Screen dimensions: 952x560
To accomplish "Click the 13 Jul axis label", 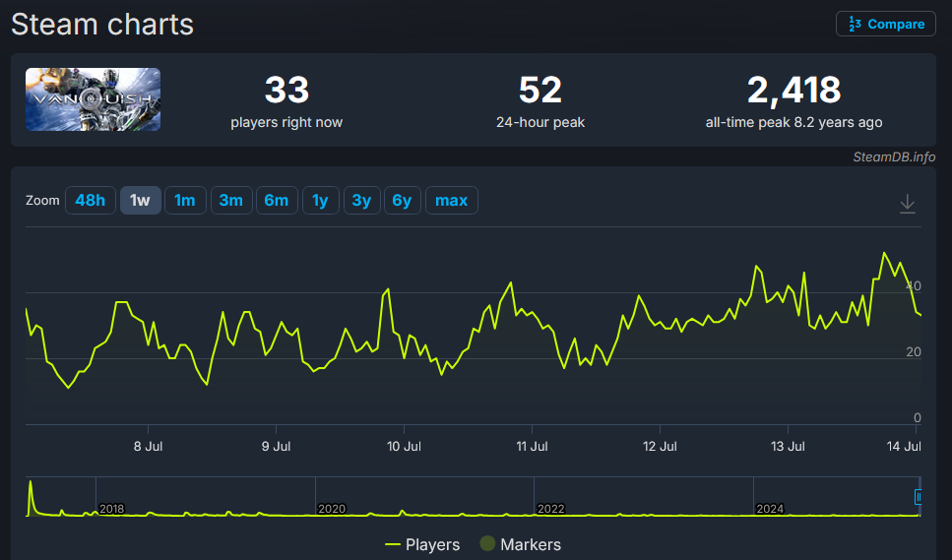I will pos(788,447).
